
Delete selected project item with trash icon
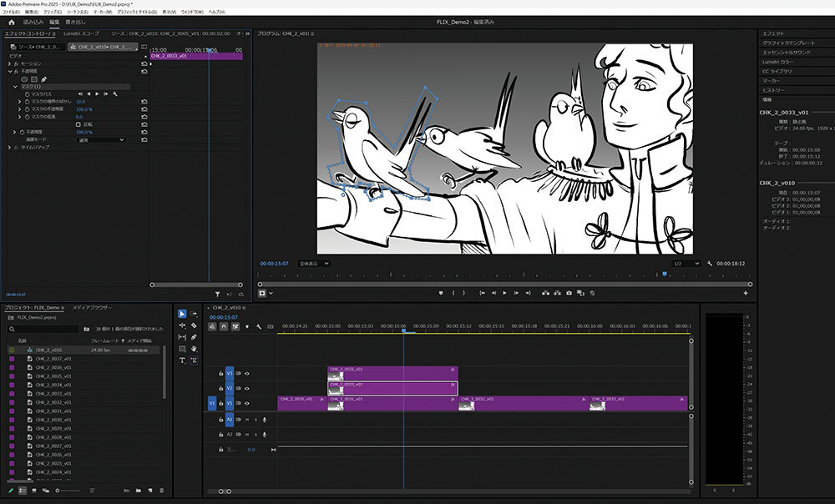click(x=162, y=491)
